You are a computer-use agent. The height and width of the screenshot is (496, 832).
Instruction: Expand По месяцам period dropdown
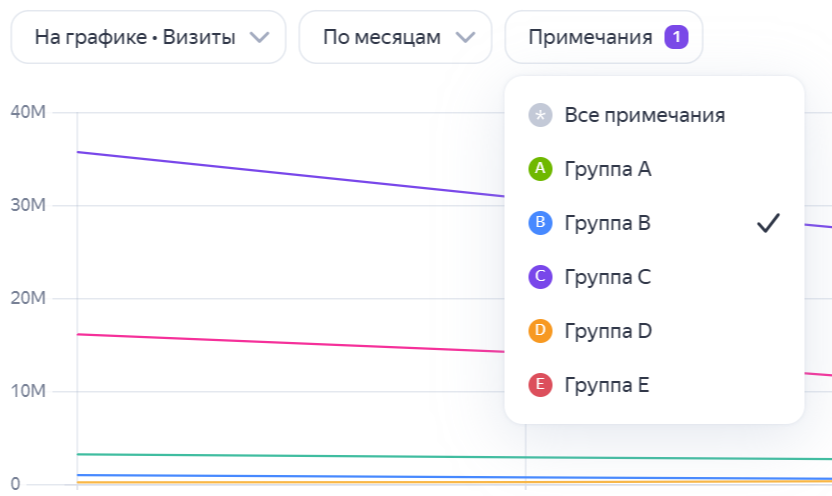tap(395, 37)
